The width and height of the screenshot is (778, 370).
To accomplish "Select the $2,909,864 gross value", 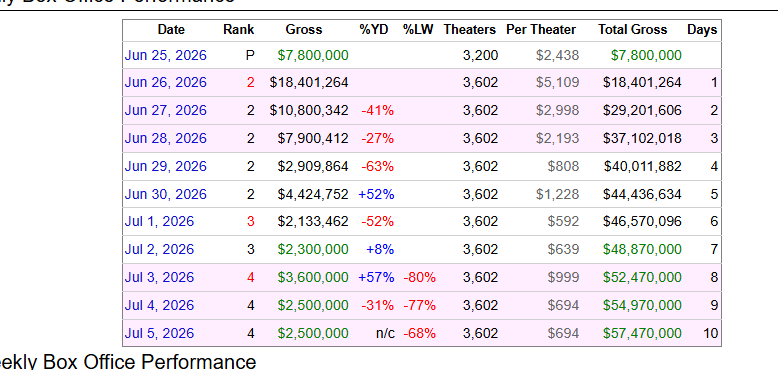I will click(x=313, y=166).
